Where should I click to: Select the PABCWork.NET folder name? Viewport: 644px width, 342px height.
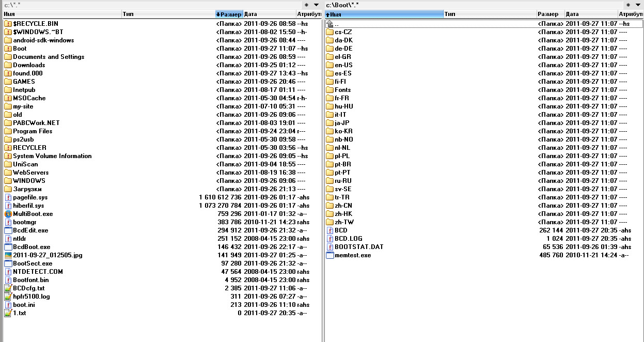click(x=36, y=123)
